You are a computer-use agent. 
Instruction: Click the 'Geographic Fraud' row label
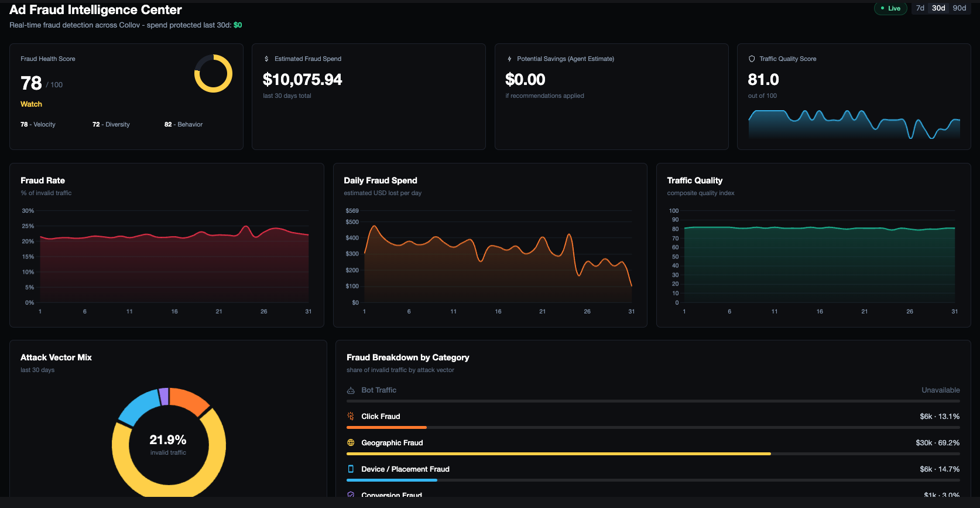(x=392, y=442)
